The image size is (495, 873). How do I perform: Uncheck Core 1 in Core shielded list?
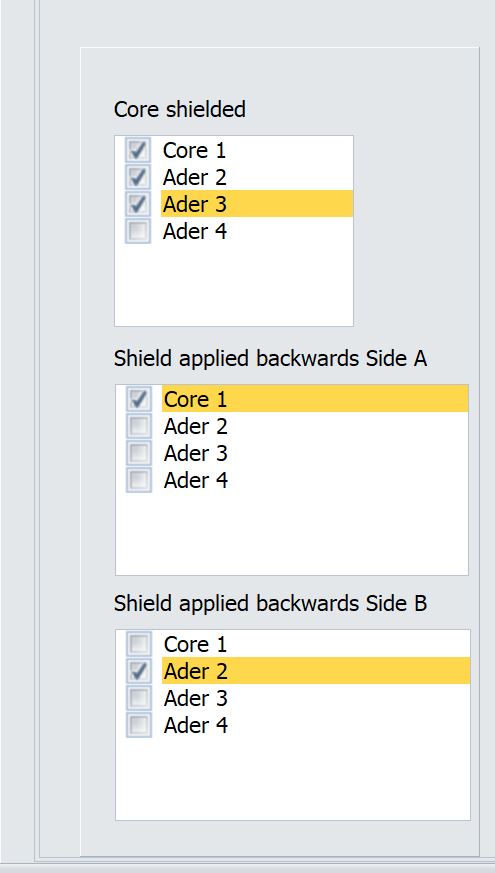point(138,150)
